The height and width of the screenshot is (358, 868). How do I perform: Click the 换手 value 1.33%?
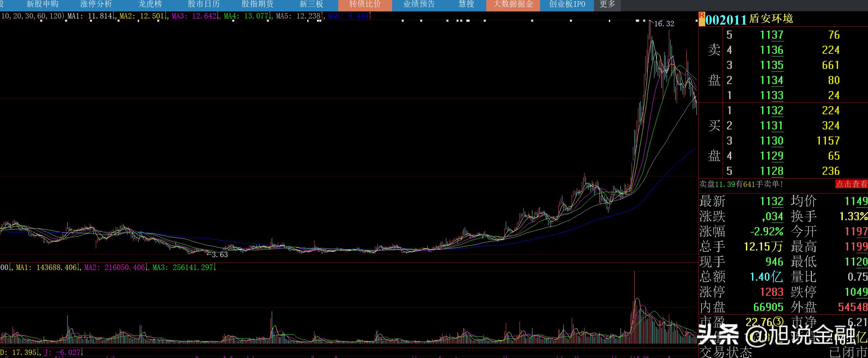point(854,216)
